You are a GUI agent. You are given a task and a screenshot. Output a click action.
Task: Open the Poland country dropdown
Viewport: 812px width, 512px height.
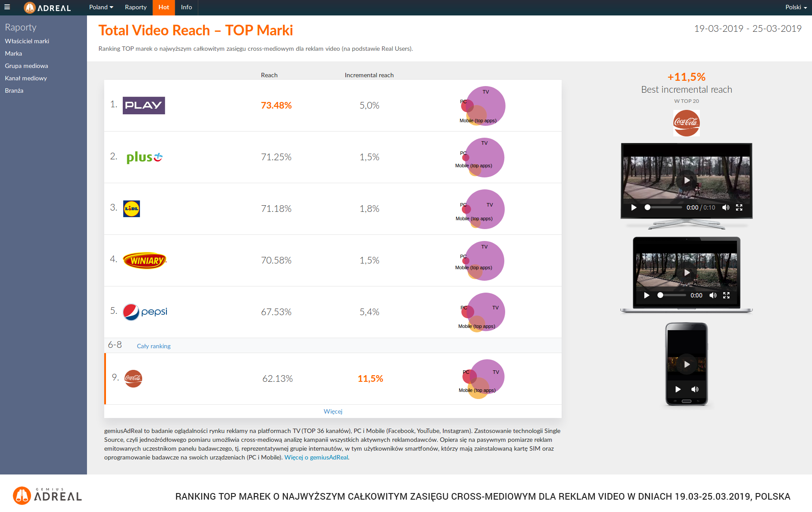click(x=101, y=7)
